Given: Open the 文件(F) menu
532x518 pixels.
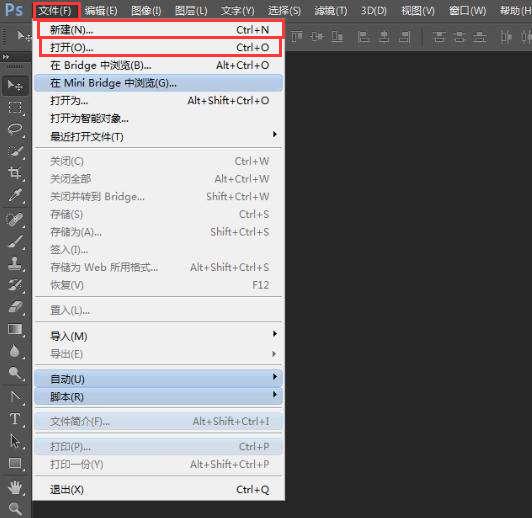Looking at the screenshot, I should (x=56, y=11).
